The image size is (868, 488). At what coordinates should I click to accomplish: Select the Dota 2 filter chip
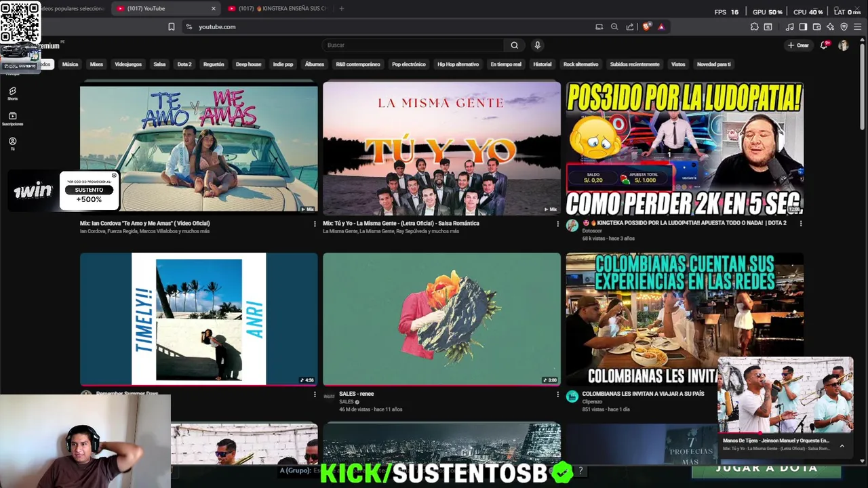pyautogui.click(x=184, y=64)
